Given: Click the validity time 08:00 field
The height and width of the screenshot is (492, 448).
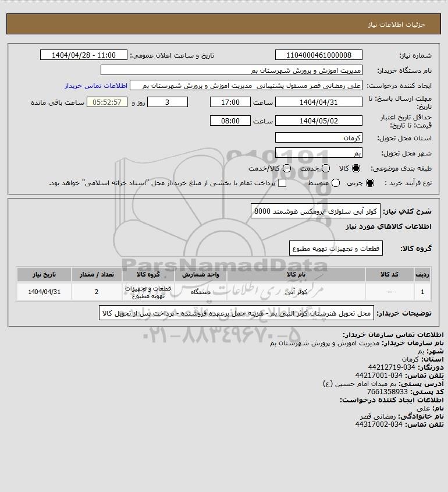Looking at the screenshot, I should (x=230, y=121).
